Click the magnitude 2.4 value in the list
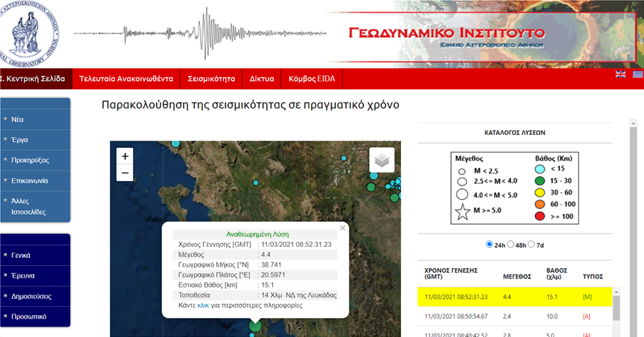This screenshot has width=644, height=337. (507, 316)
